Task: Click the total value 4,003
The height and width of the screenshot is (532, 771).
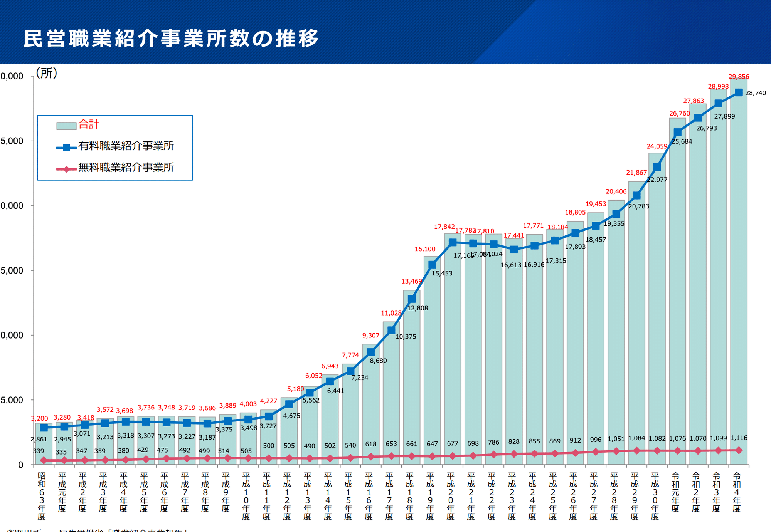Action: point(248,404)
